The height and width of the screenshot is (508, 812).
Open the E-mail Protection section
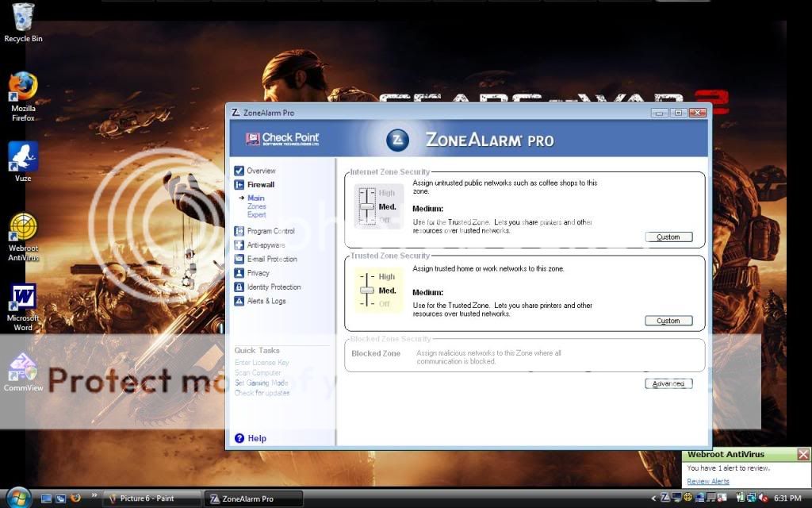click(x=273, y=260)
